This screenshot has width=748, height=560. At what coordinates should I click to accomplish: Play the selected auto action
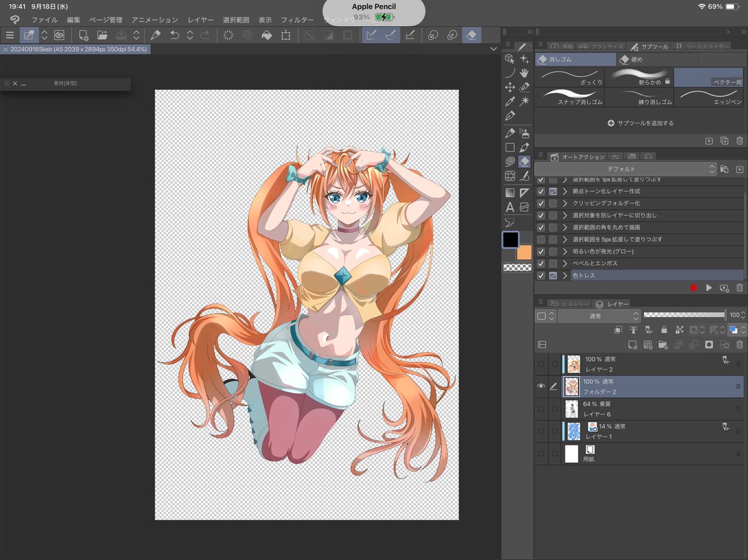point(709,288)
